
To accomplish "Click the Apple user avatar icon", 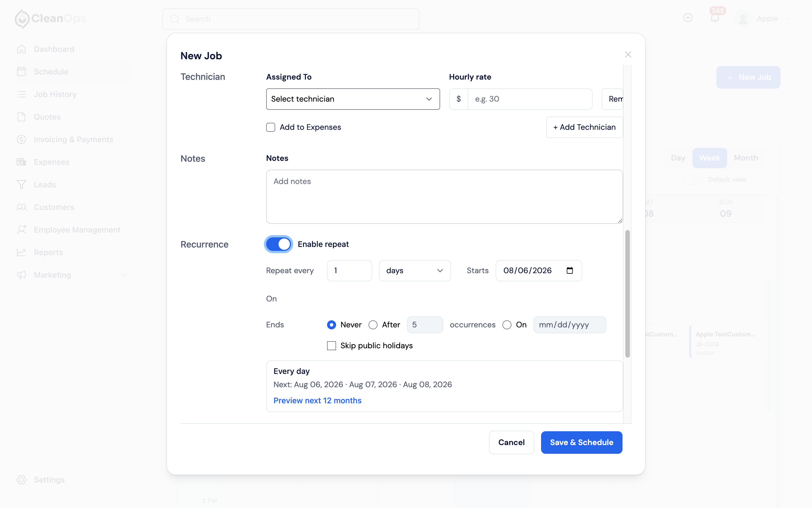I will pyautogui.click(x=743, y=19).
